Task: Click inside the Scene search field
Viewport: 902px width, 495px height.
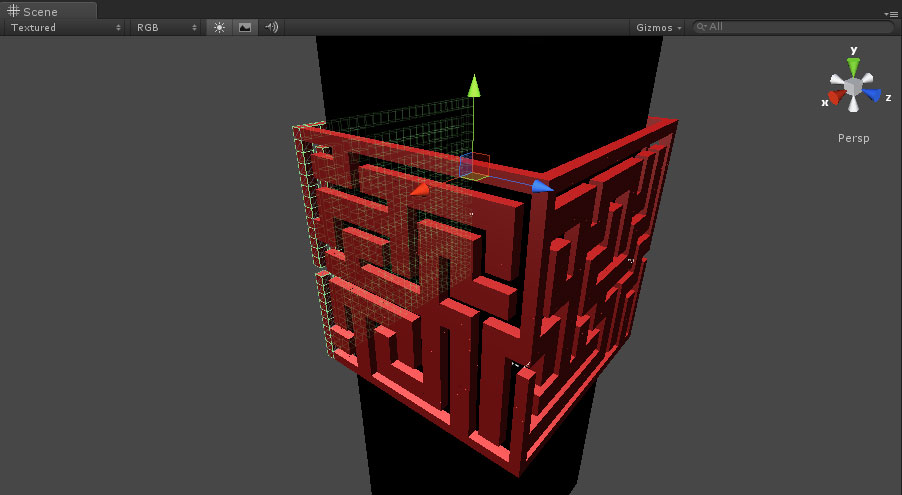Action: pos(798,28)
